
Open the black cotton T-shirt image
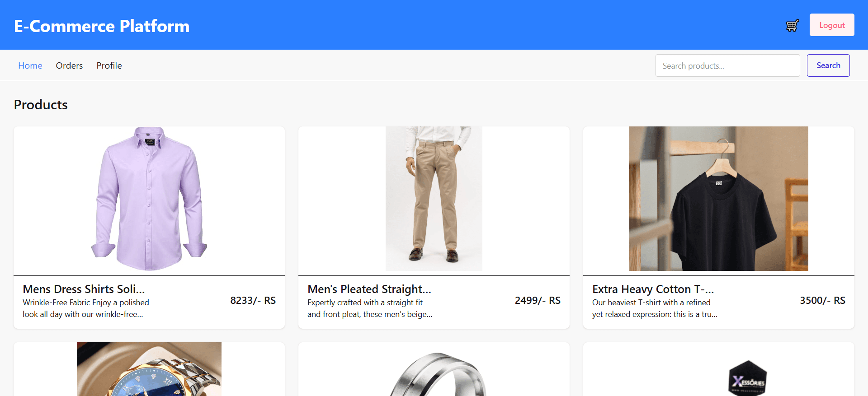[719, 199]
